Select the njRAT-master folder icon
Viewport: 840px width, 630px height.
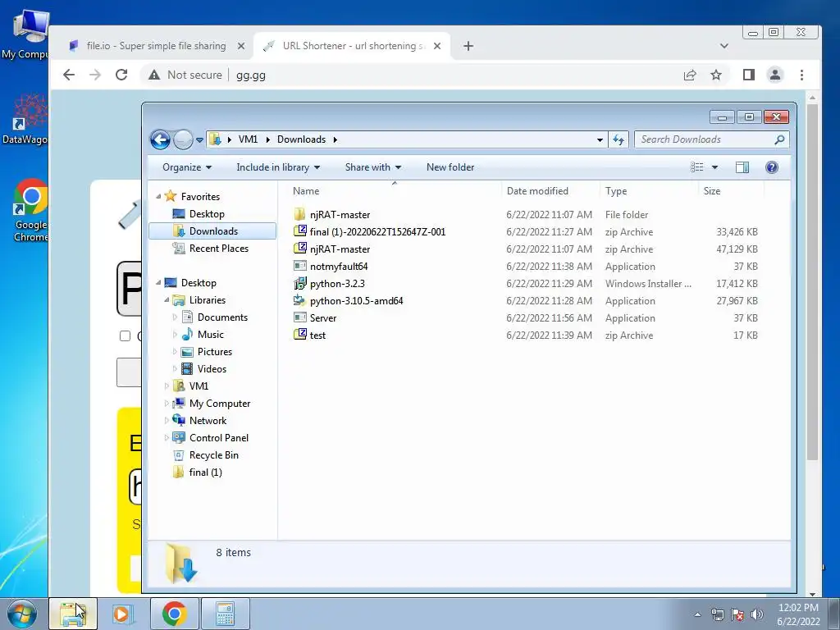tap(299, 214)
